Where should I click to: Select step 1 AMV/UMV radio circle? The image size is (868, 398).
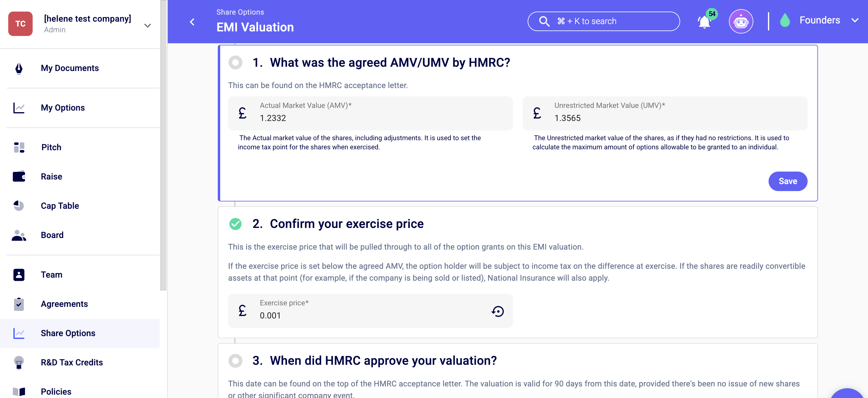pyautogui.click(x=235, y=62)
